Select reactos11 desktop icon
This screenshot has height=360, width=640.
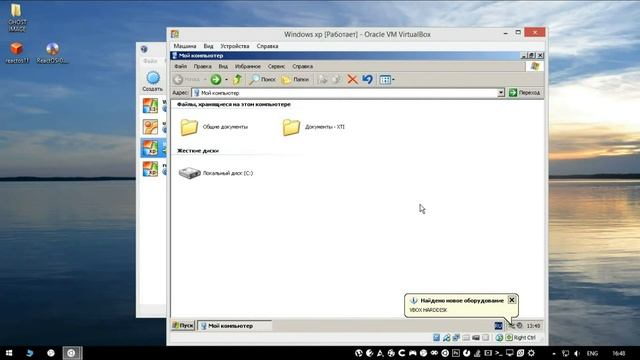pyautogui.click(x=17, y=53)
